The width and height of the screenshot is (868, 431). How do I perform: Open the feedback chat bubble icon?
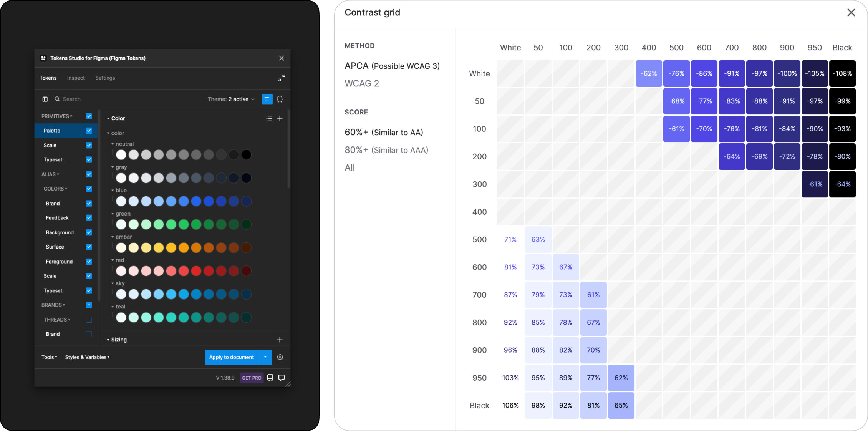coord(282,378)
